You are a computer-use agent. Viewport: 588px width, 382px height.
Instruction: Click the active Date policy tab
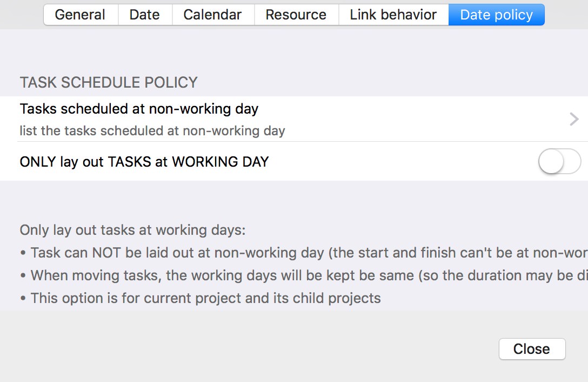click(496, 15)
